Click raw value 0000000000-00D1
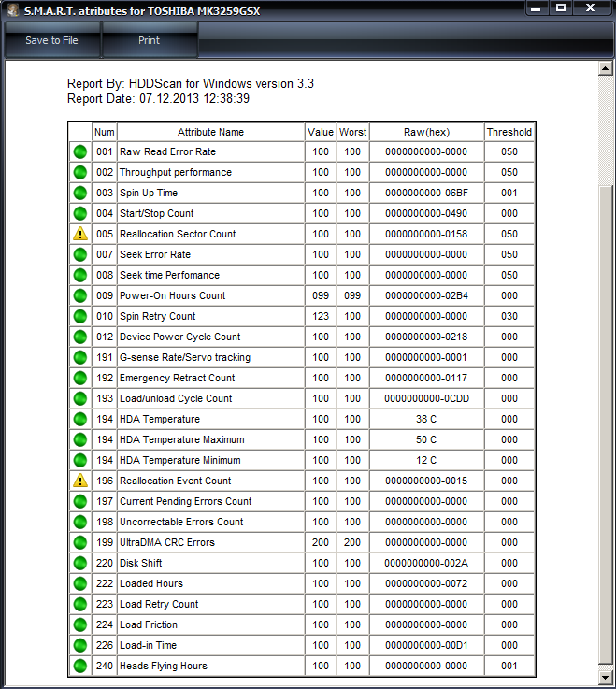The height and width of the screenshot is (689, 616). [426, 645]
